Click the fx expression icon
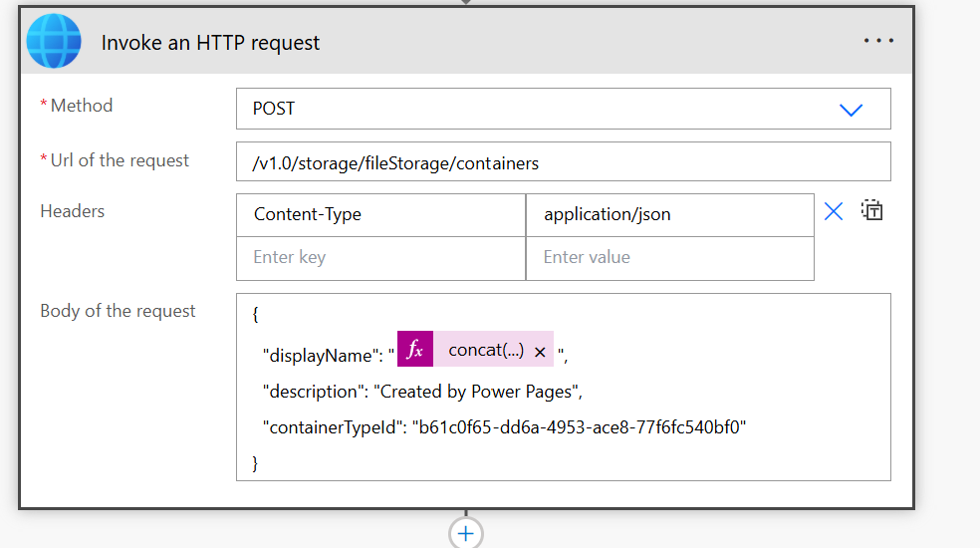 click(415, 351)
